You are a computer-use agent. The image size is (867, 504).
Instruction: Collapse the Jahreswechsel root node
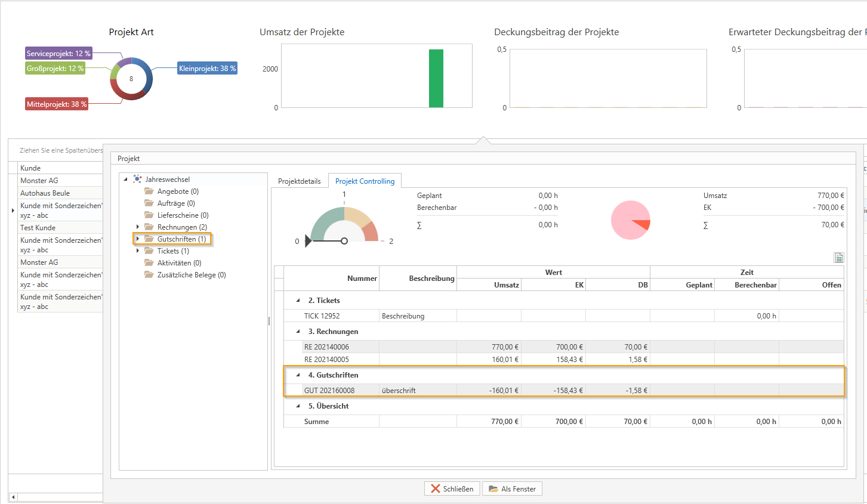[x=126, y=180]
